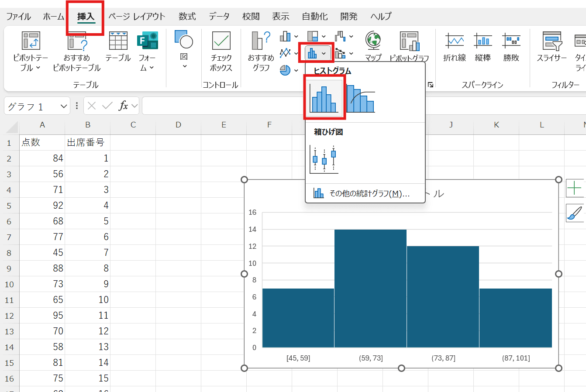The width and height of the screenshot is (586, 392).
Task: Open the データ ribbon tab
Action: (x=219, y=17)
